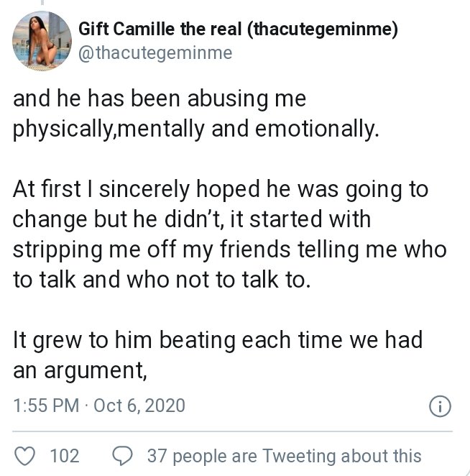Open the circled info icon

click(439, 406)
